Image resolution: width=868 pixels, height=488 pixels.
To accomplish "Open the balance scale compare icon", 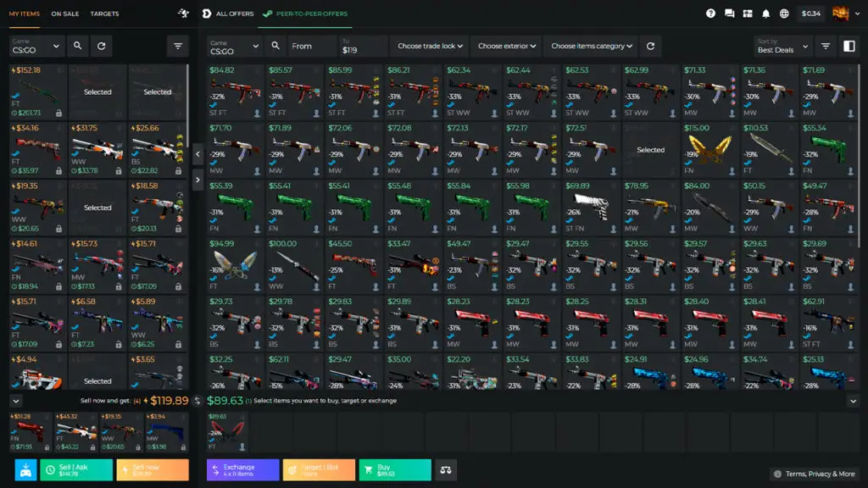I will [446, 469].
